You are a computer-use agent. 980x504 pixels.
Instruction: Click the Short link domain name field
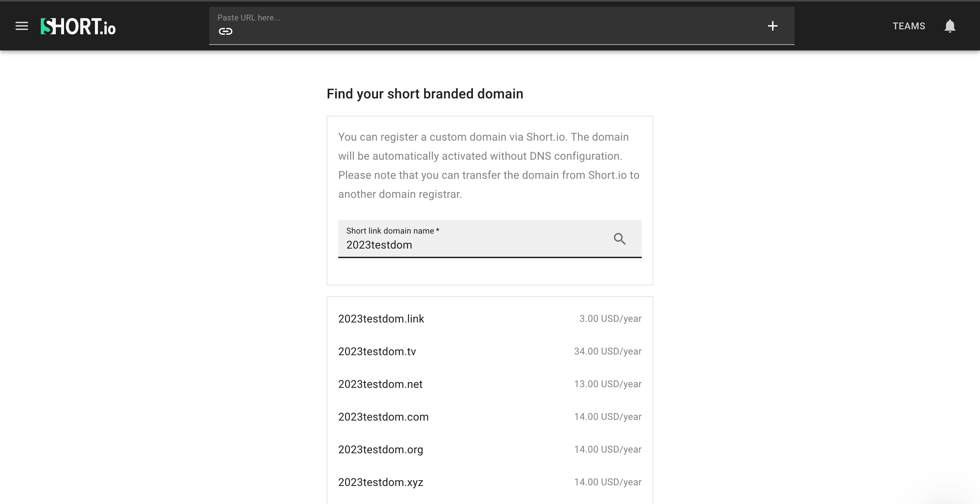coord(472,245)
